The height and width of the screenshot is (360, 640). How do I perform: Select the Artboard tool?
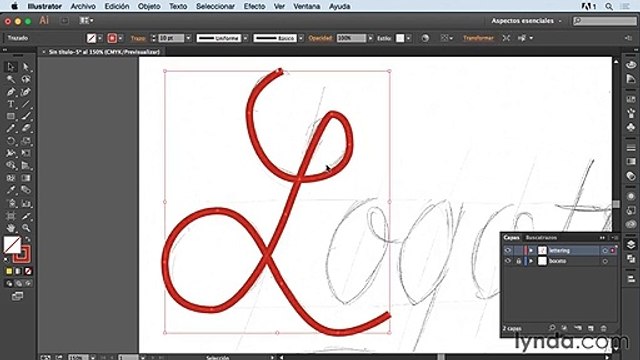pos(11,216)
